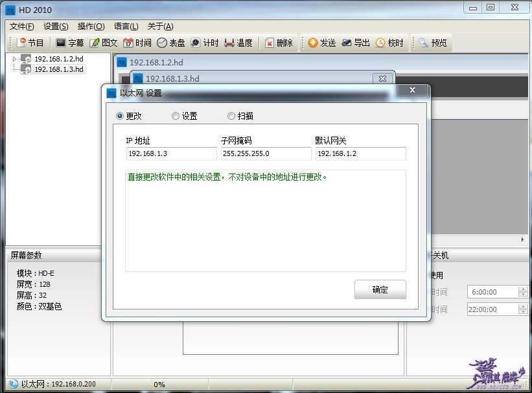Viewport: 532px width, 393px height.
Task: Click the IP 地址 input field
Action: (x=171, y=153)
